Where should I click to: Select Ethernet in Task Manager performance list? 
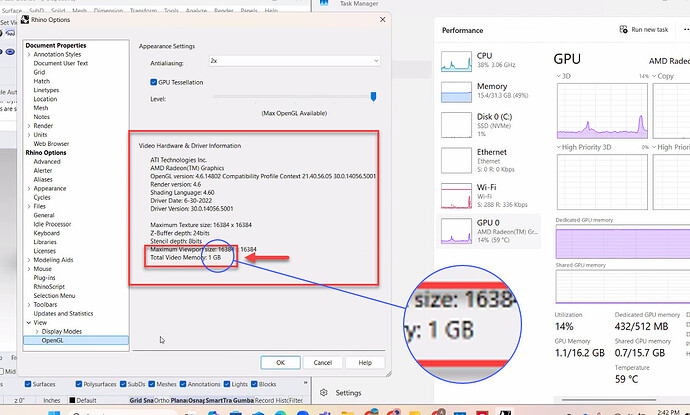point(488,161)
